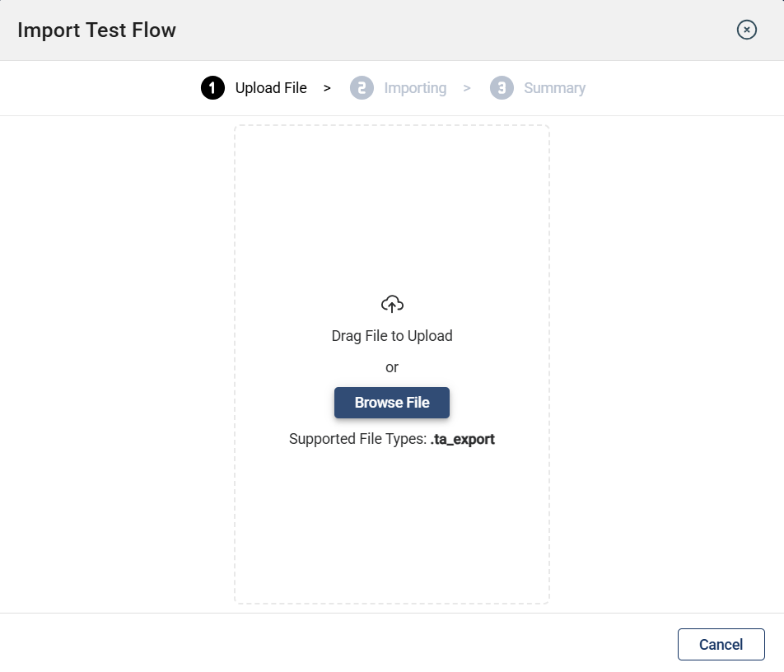Click the Drag File to Upload text

pos(392,336)
